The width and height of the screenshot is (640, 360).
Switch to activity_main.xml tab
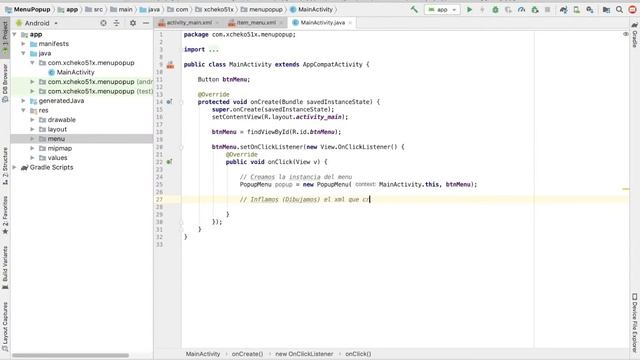189,23
